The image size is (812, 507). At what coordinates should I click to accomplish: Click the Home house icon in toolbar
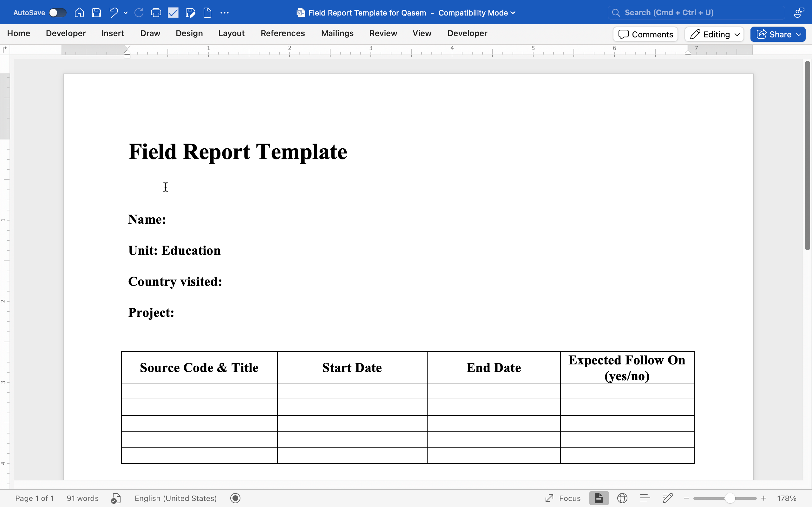pos(79,13)
